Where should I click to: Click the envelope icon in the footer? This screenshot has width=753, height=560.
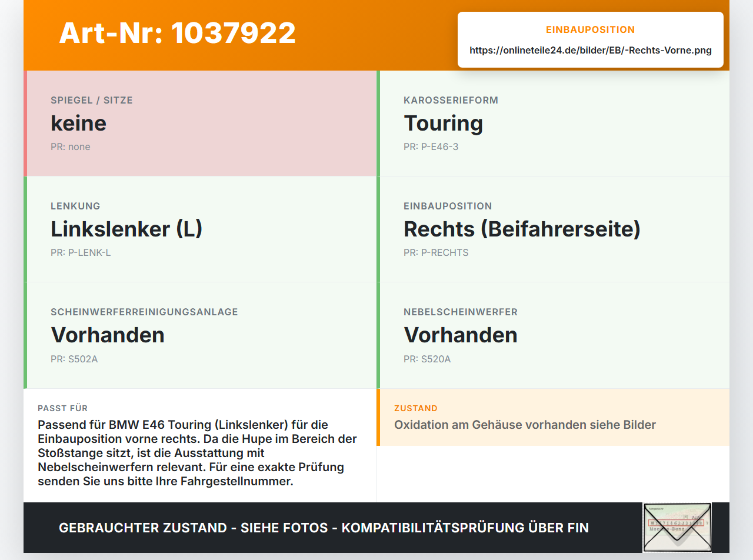coord(677,528)
